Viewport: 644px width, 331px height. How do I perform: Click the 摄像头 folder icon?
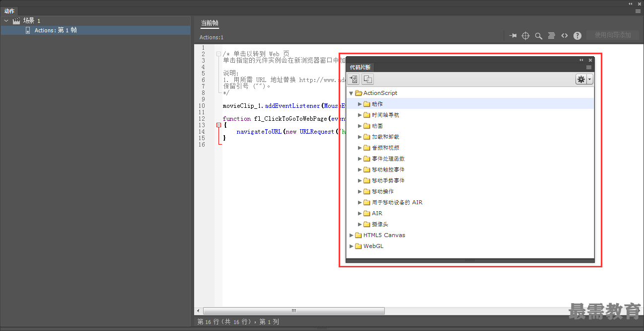click(x=367, y=224)
